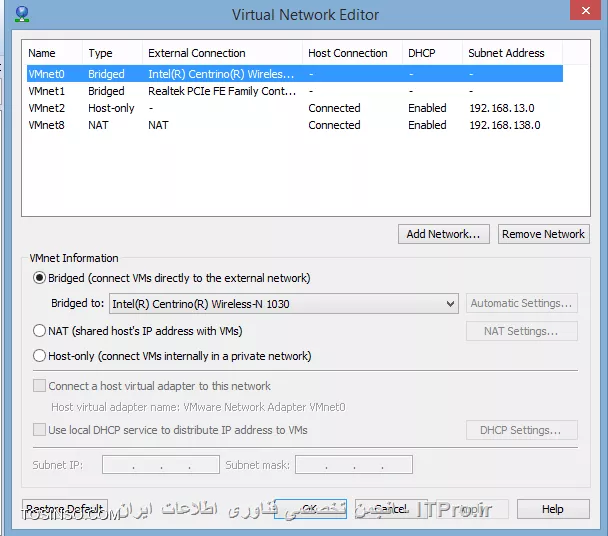Click Add Network button
Viewport: 608px width, 536px height.
click(444, 234)
